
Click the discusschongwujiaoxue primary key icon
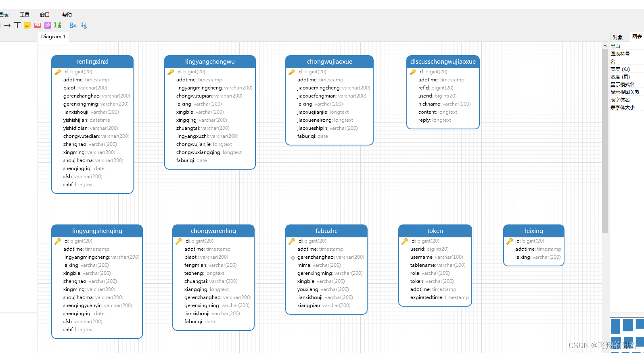tap(413, 72)
